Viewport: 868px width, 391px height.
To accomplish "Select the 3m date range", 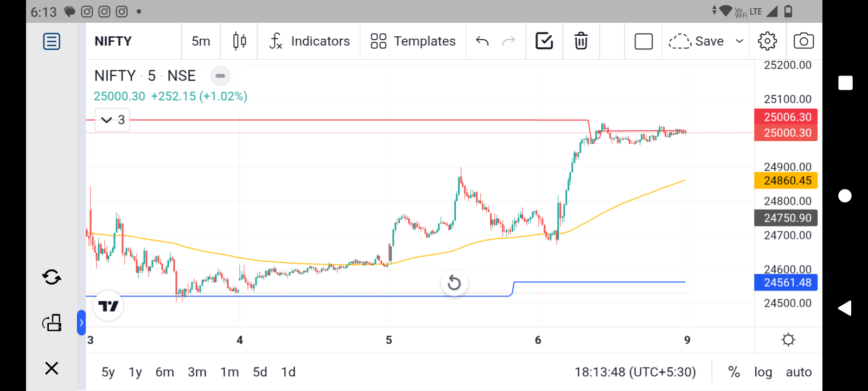I will pos(197,372).
